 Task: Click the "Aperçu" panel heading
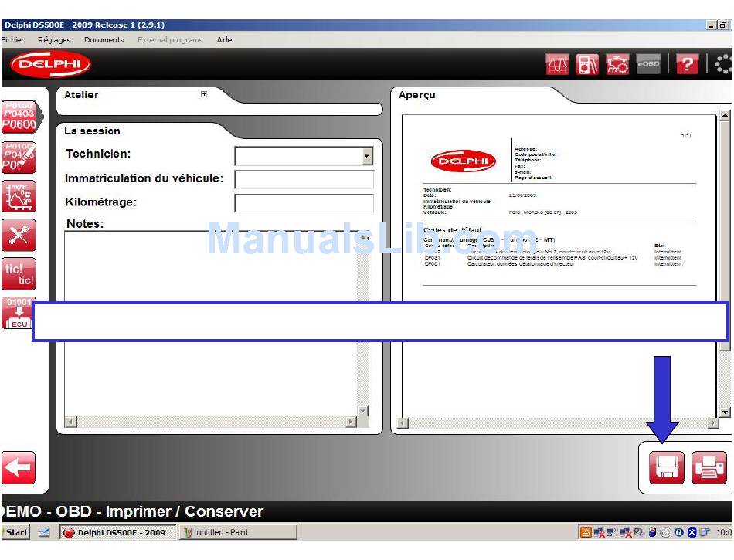coord(417,95)
